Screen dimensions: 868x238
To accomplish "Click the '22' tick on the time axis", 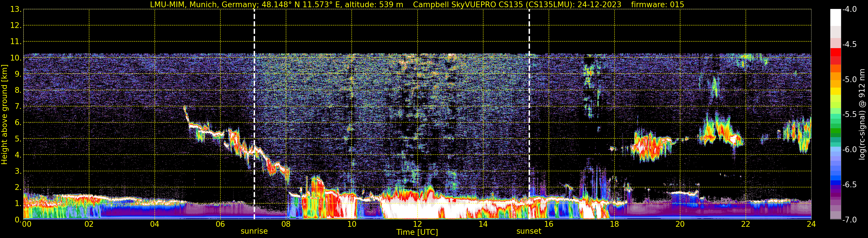I will (746, 224).
